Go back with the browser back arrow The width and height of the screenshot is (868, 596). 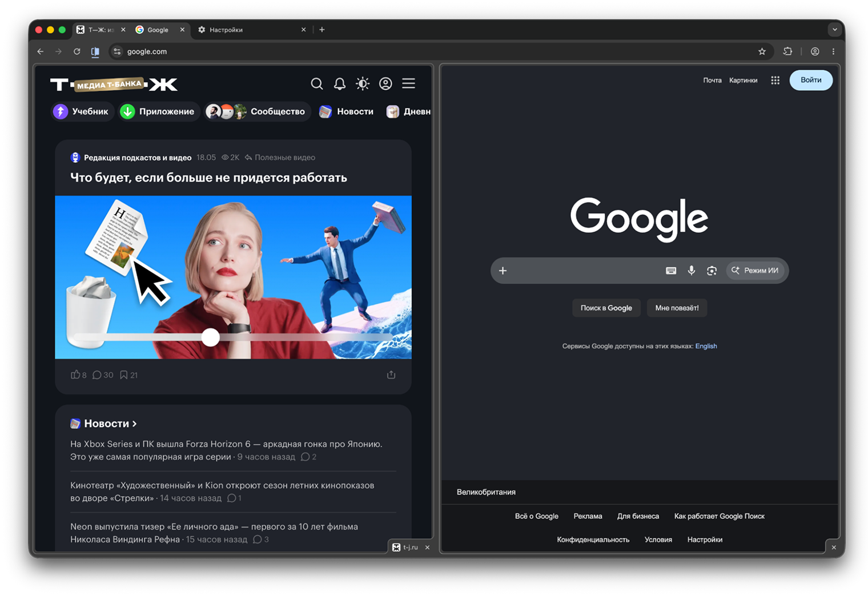pyautogui.click(x=40, y=51)
